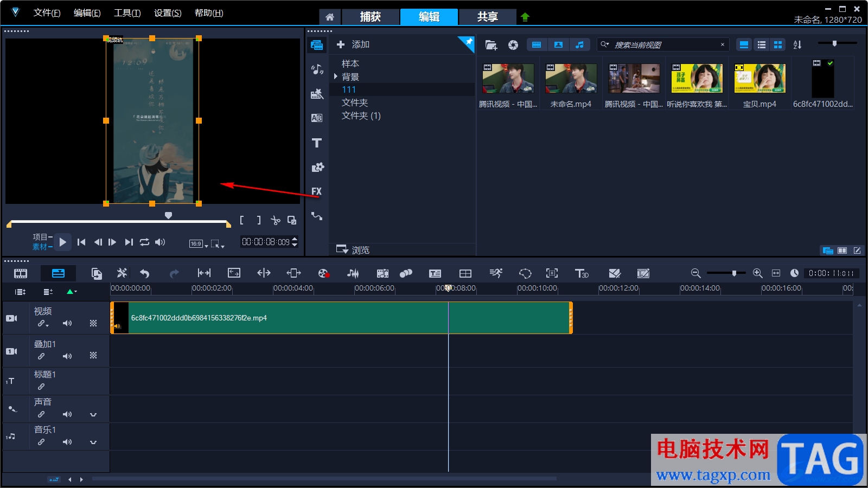Expand the 背景 folder in library tree
868x488 pixels.
point(336,76)
